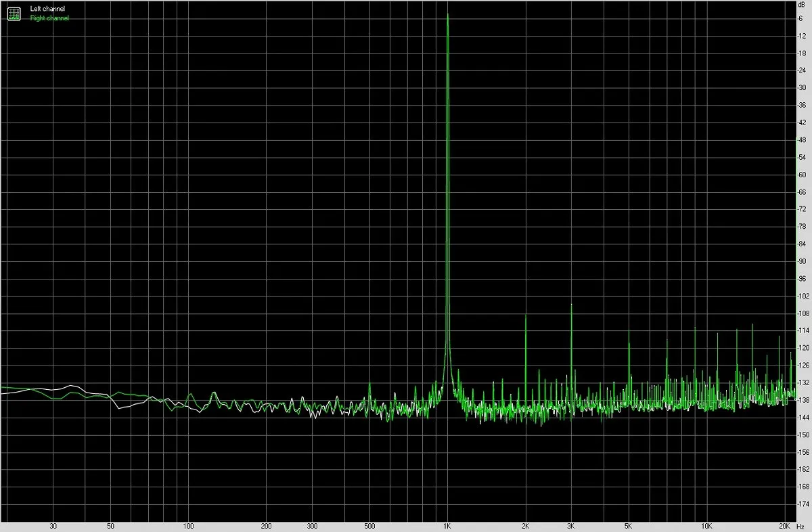The width and height of the screenshot is (812, 532).
Task: Click the "-174" dB scale label
Action: (x=803, y=504)
